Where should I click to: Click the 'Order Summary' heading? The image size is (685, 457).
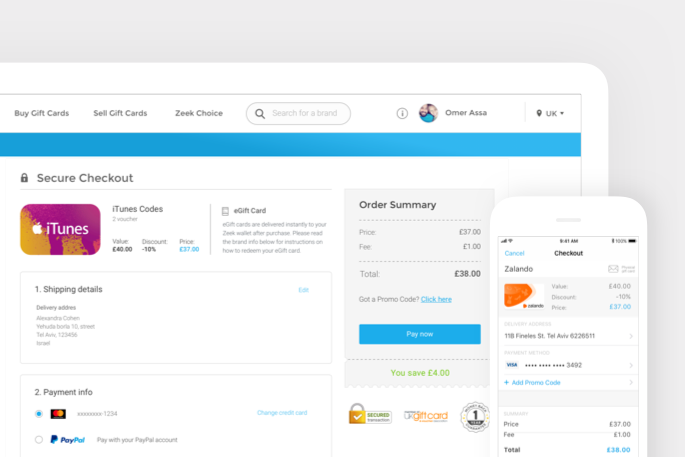coord(398,204)
